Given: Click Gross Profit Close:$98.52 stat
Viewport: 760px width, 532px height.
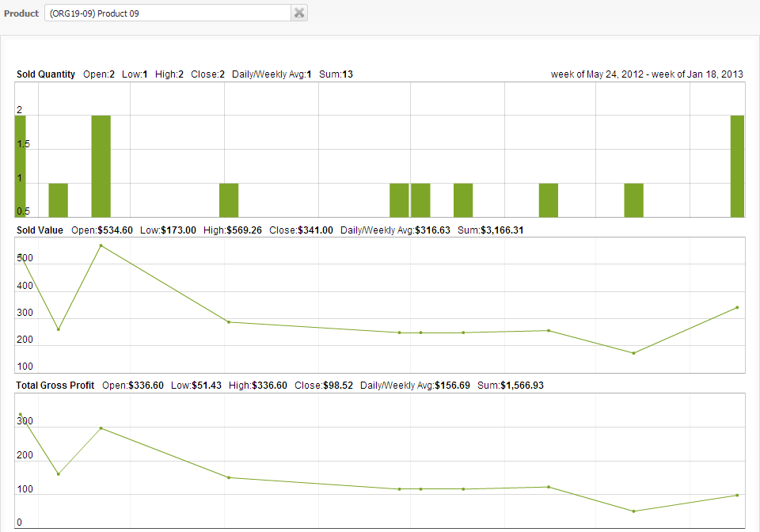Looking at the screenshot, I should point(324,386).
